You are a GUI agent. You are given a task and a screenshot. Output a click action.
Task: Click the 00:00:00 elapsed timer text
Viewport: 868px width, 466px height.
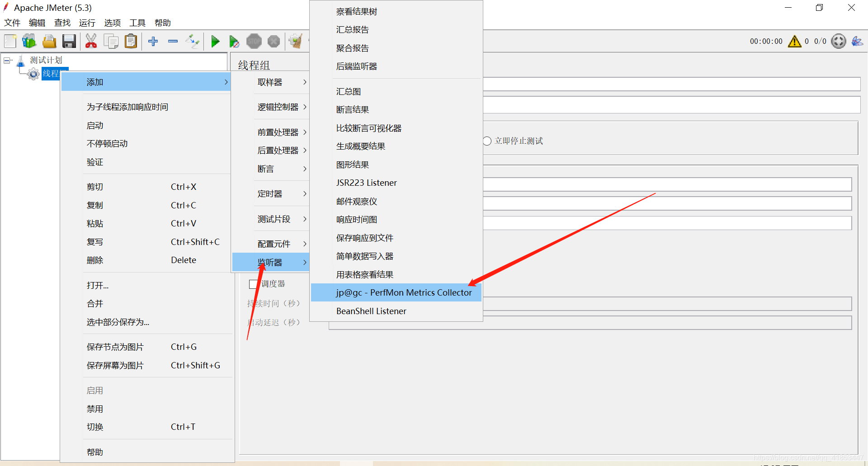click(x=766, y=41)
